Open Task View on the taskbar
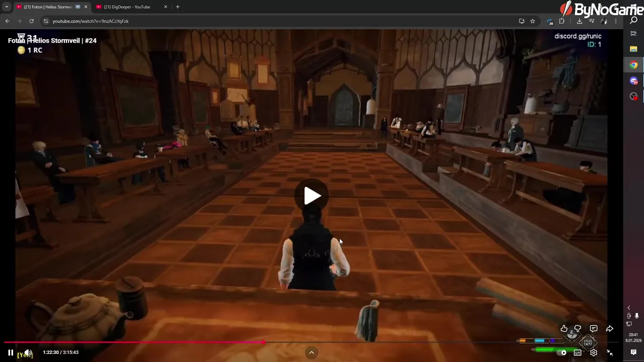This screenshot has width=644, height=362. pos(634,34)
